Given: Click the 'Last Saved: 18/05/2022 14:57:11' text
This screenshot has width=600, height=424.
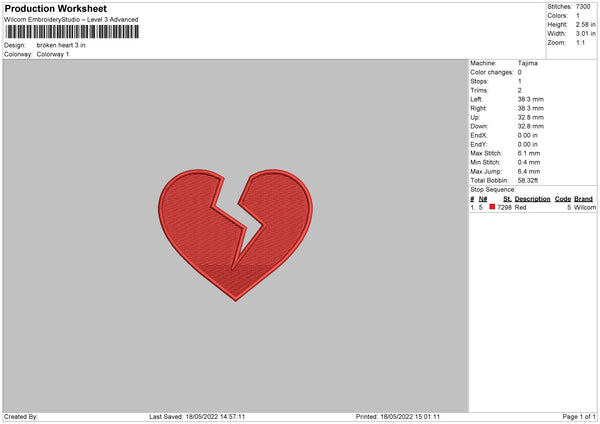Looking at the screenshot, I should pos(197,417).
